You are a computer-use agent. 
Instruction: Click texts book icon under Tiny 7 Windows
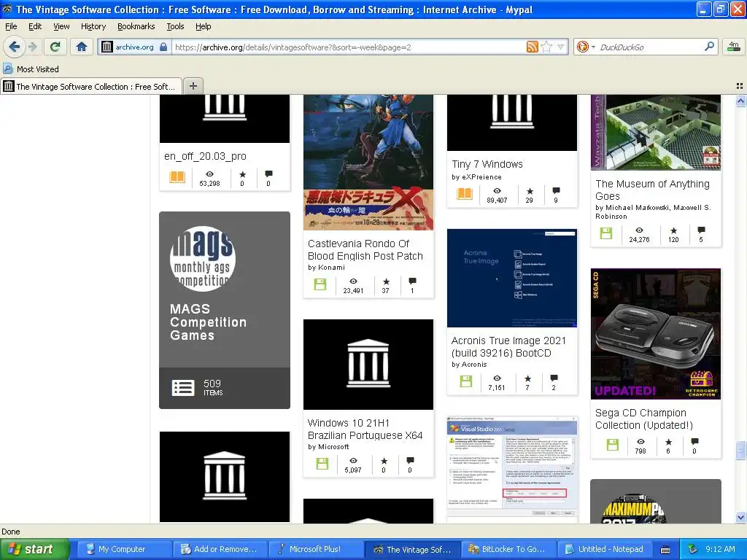(465, 194)
